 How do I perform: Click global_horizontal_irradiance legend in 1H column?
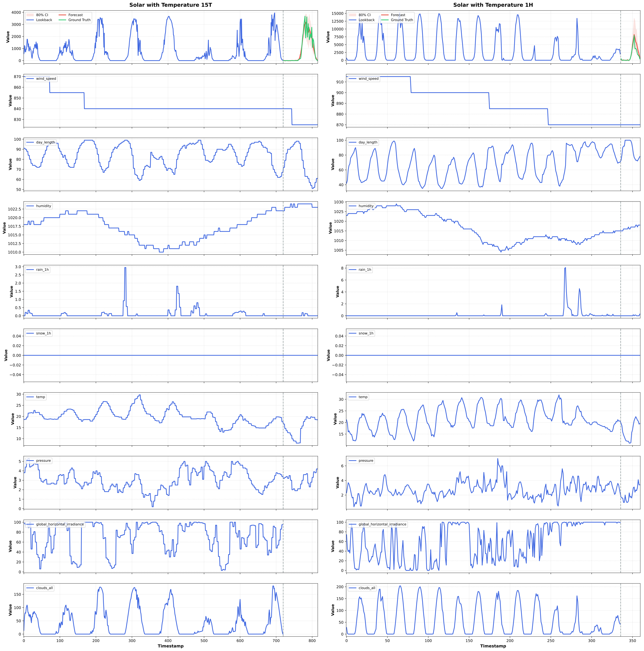(x=382, y=525)
